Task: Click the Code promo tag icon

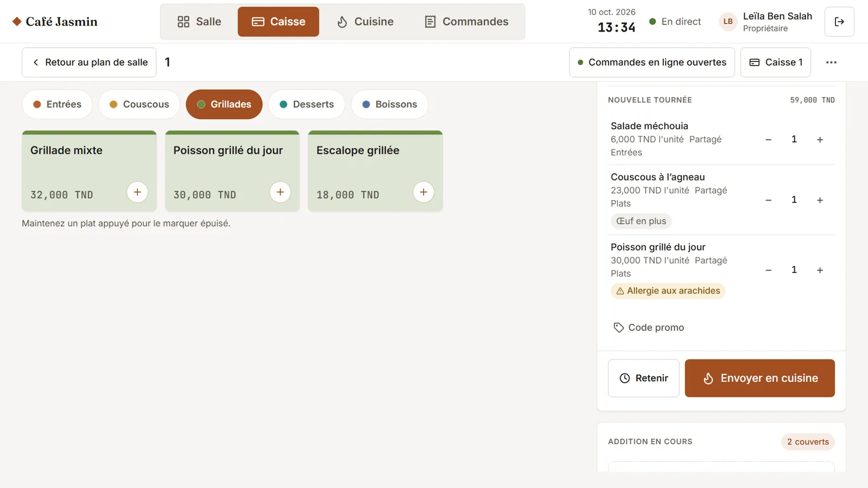Action: click(x=618, y=328)
